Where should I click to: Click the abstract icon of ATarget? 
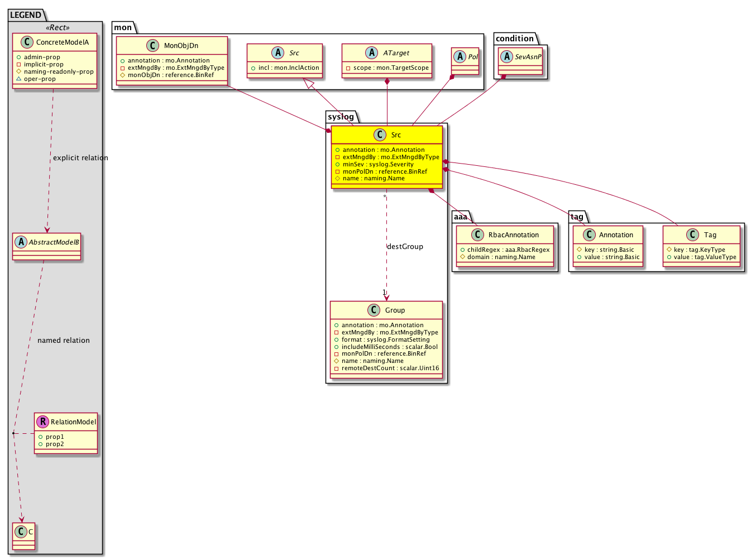372,53
